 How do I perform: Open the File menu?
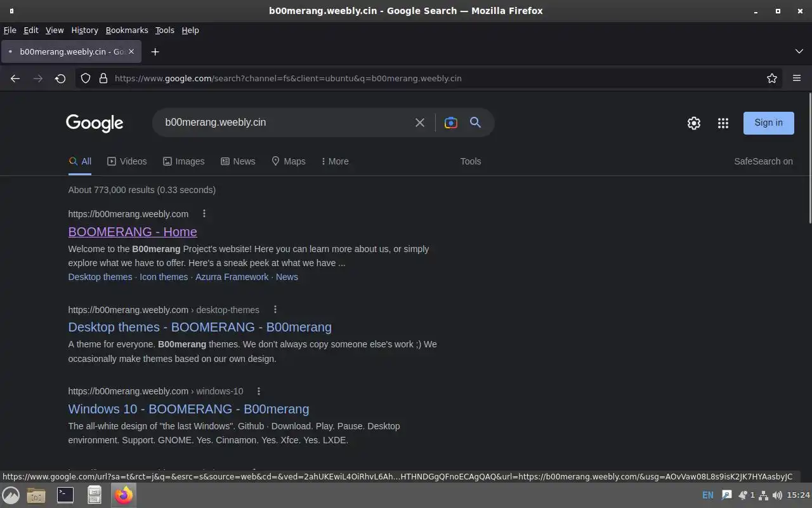click(x=10, y=30)
